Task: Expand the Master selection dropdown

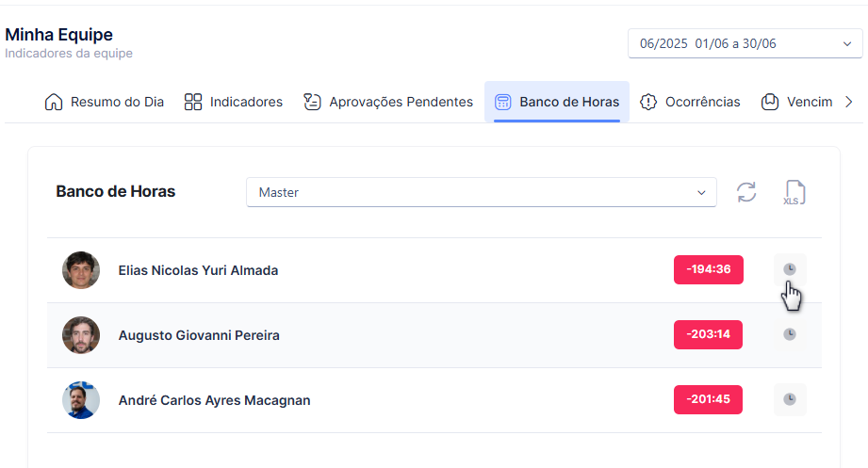Action: tap(482, 192)
